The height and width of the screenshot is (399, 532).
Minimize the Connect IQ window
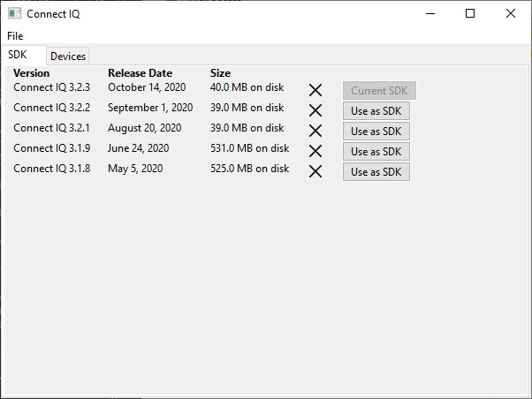tap(430, 13)
